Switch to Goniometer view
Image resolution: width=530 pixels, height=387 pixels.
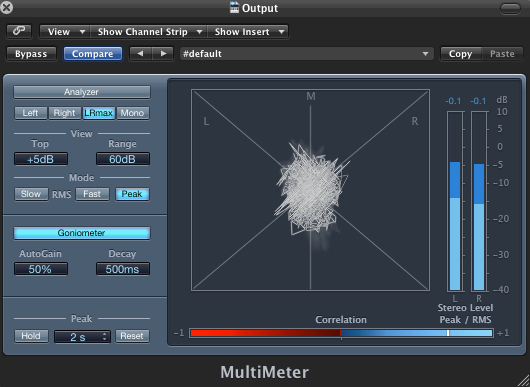(x=81, y=233)
